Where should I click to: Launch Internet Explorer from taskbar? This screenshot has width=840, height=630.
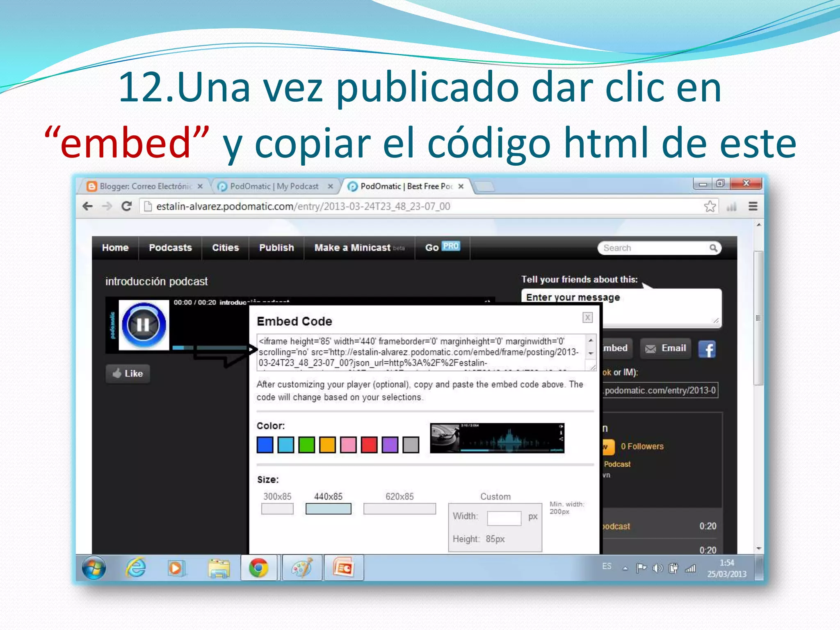[x=136, y=568]
